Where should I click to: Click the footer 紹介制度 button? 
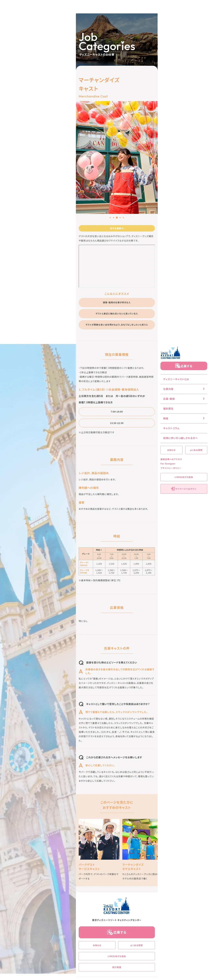coord(116,967)
